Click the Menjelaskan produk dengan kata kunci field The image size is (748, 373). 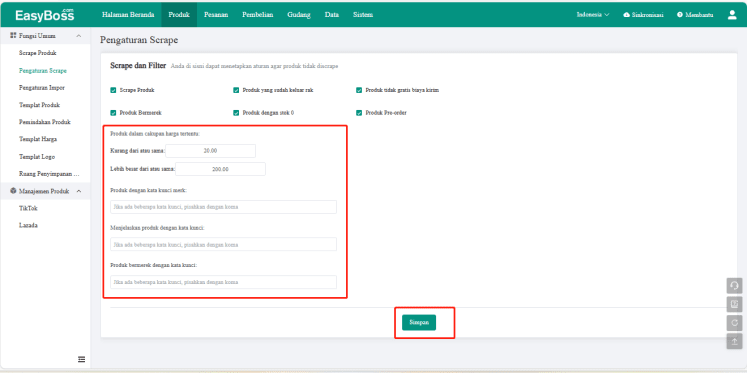(x=223, y=244)
